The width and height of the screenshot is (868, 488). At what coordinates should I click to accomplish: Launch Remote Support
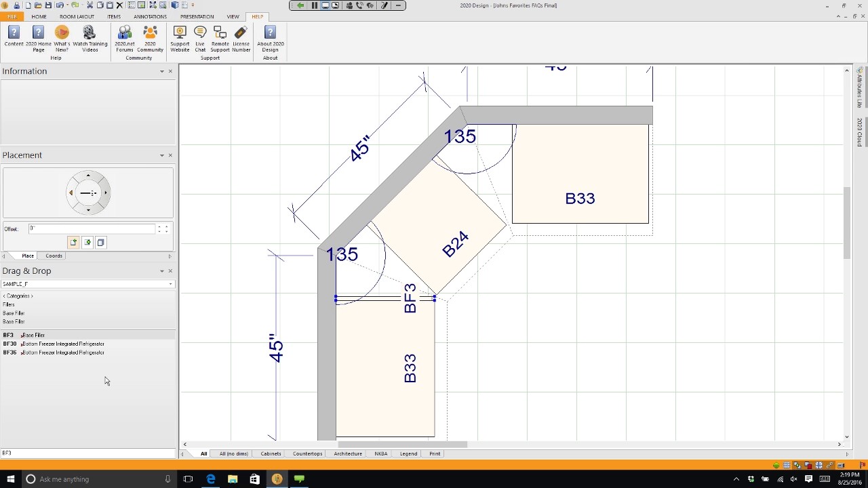[x=220, y=38]
